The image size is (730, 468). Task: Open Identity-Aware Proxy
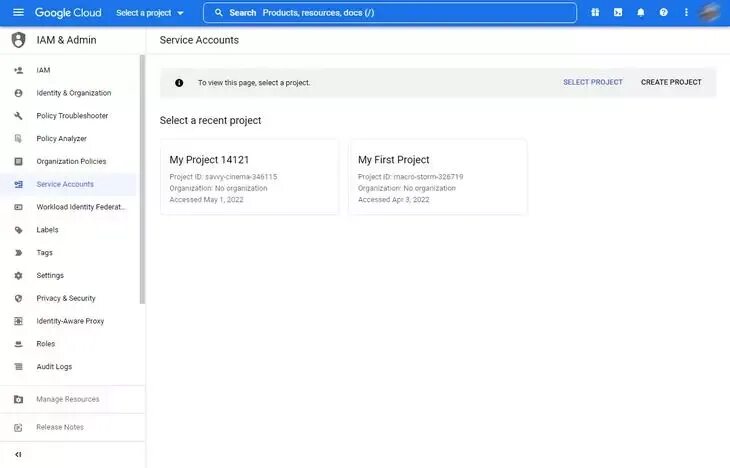[70, 321]
